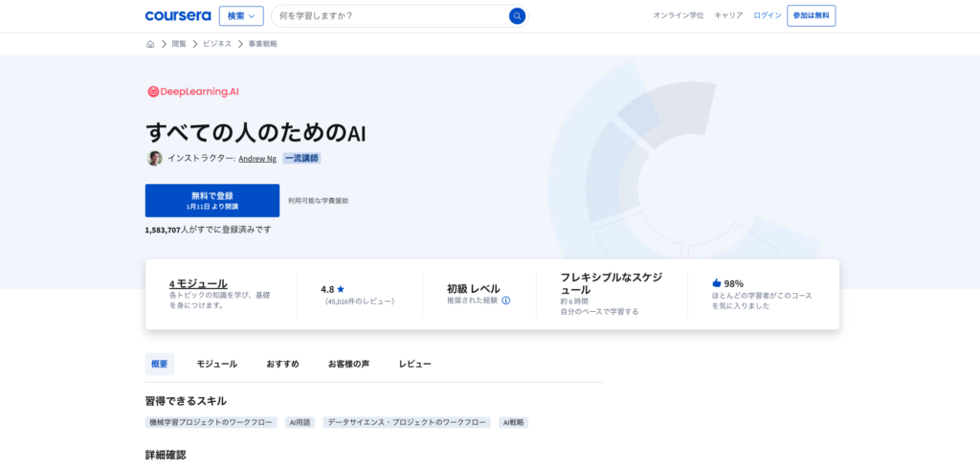Click the ログイン link
This screenshot has height=469, width=980.
(768, 15)
